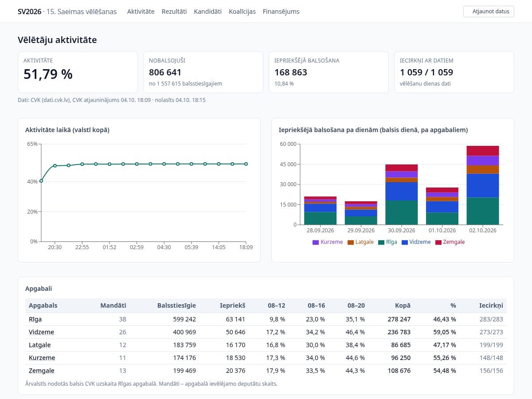Click the green Rīga segment of 02.10.2026 bar
This screenshot has width=532, height=399.
(x=483, y=211)
